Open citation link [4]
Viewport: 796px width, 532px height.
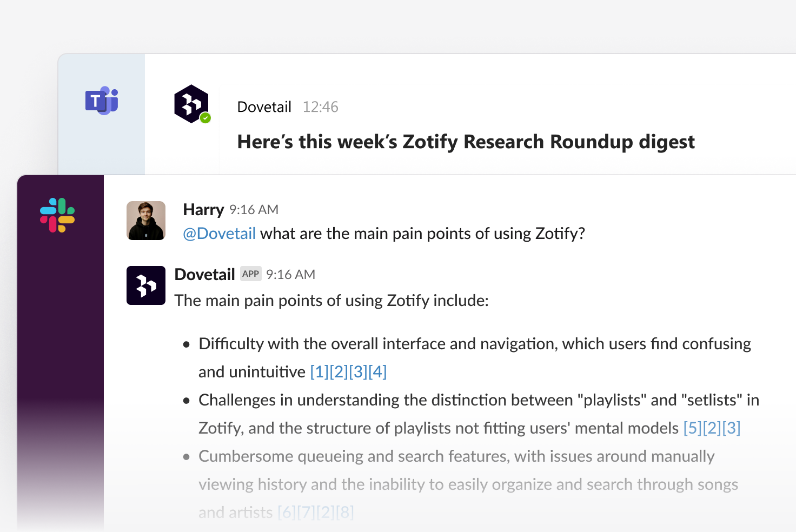click(377, 372)
